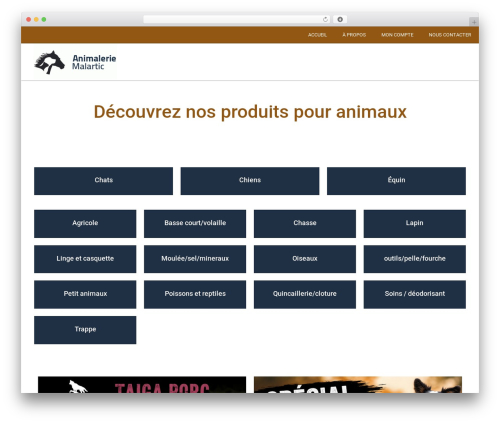500x423 pixels.
Task: Open the Moulée/sel/mineraux category
Action: click(x=195, y=259)
